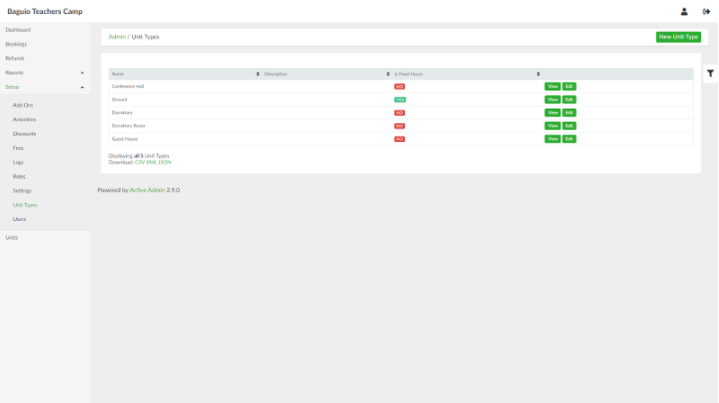
Task: Go to Dashboard in sidebar
Action: click(18, 30)
